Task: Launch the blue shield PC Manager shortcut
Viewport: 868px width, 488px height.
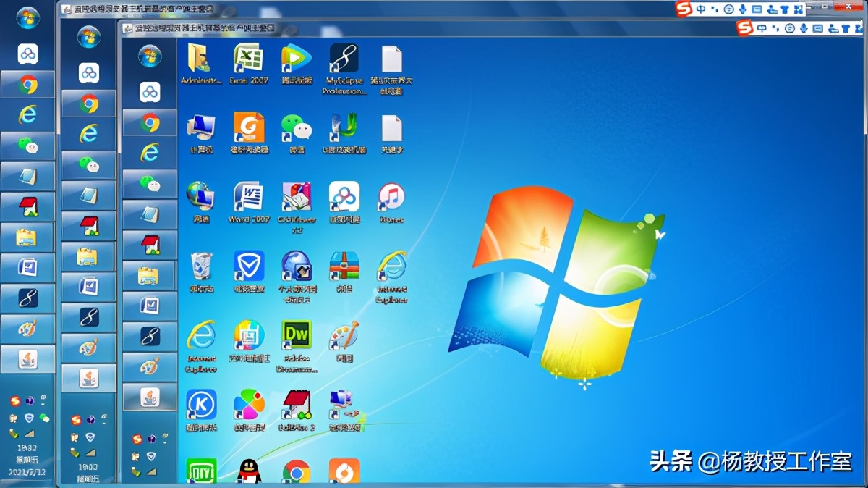Action: click(248, 272)
